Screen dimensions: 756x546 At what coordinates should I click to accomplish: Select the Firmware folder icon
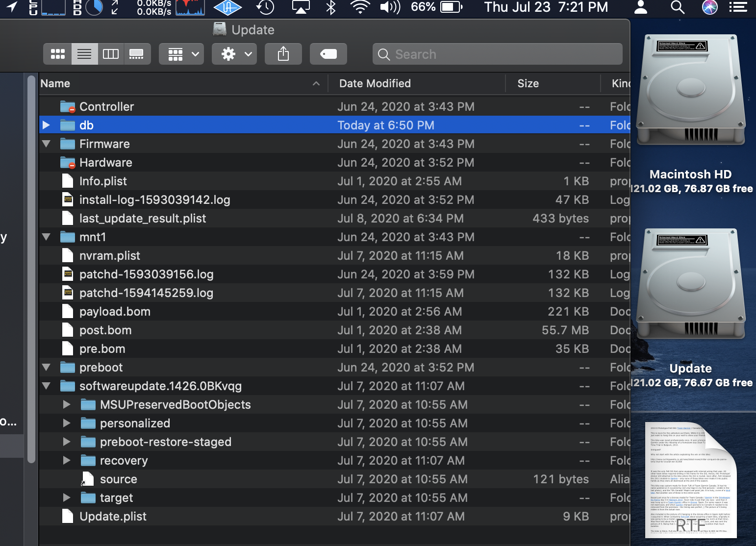coord(68,144)
